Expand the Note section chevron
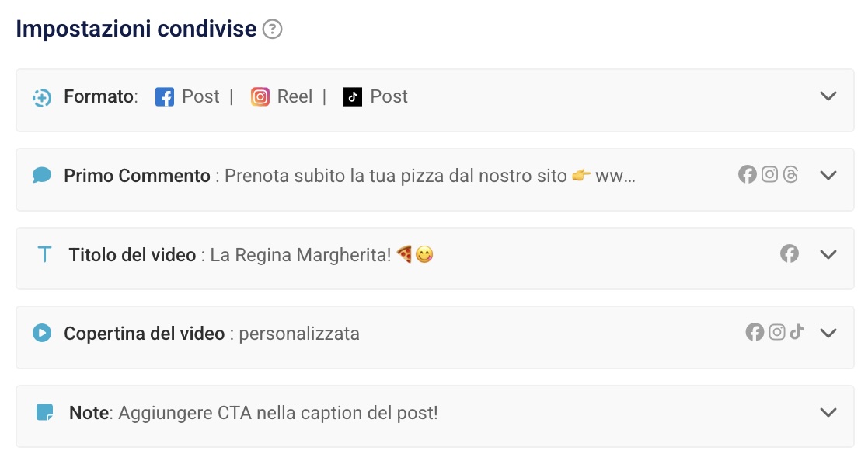This screenshot has width=868, height=458. pos(828,412)
